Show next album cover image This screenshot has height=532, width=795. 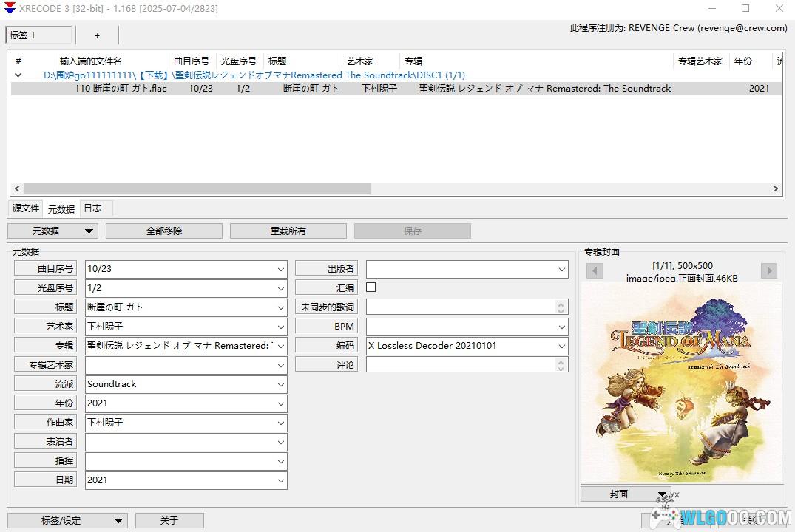769,271
